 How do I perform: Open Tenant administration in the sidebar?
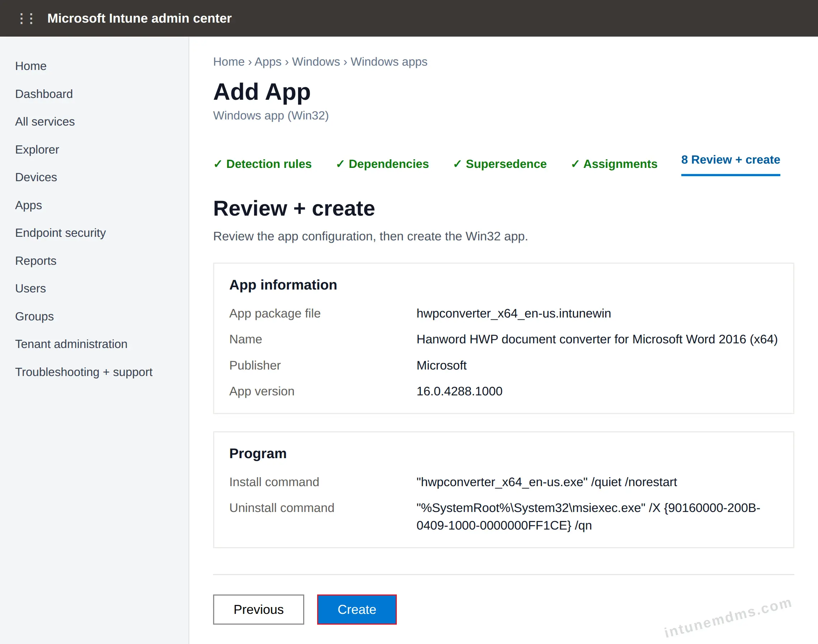click(x=71, y=344)
